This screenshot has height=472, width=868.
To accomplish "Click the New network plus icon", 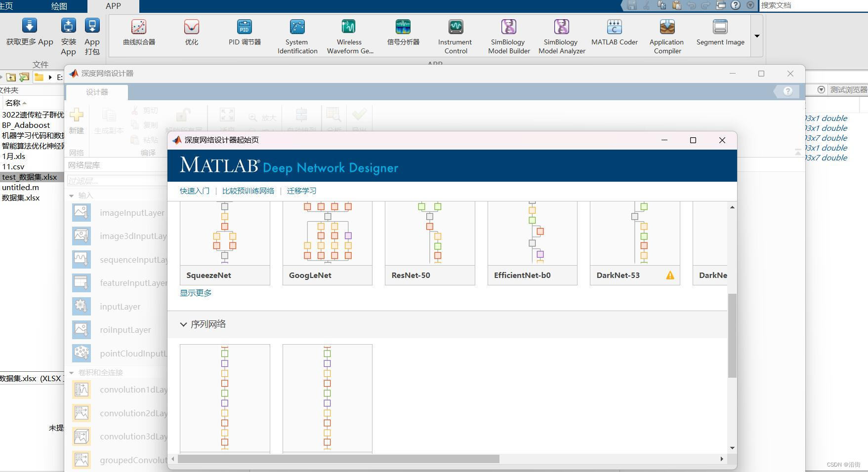I will click(77, 115).
